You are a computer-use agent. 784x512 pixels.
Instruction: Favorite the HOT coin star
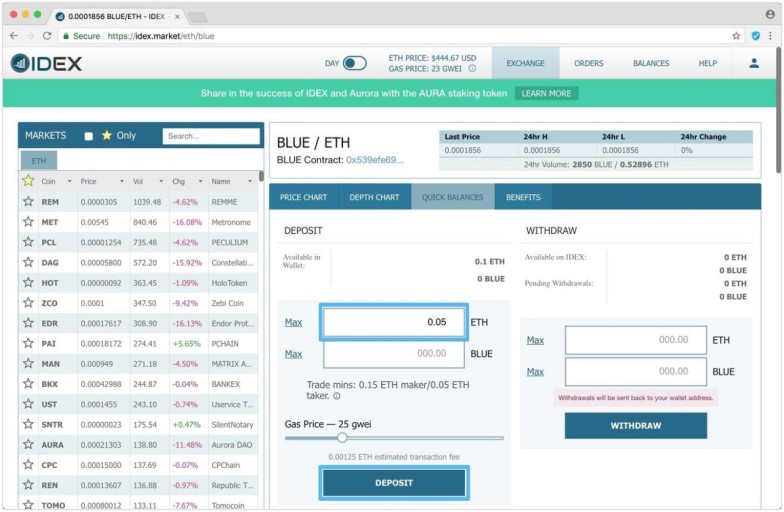28,282
